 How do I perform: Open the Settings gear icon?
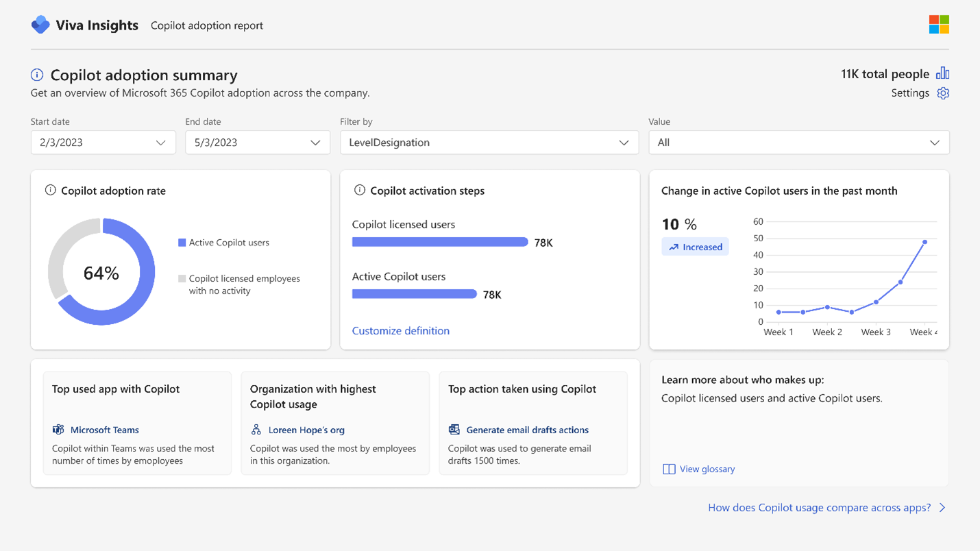pyautogui.click(x=942, y=93)
